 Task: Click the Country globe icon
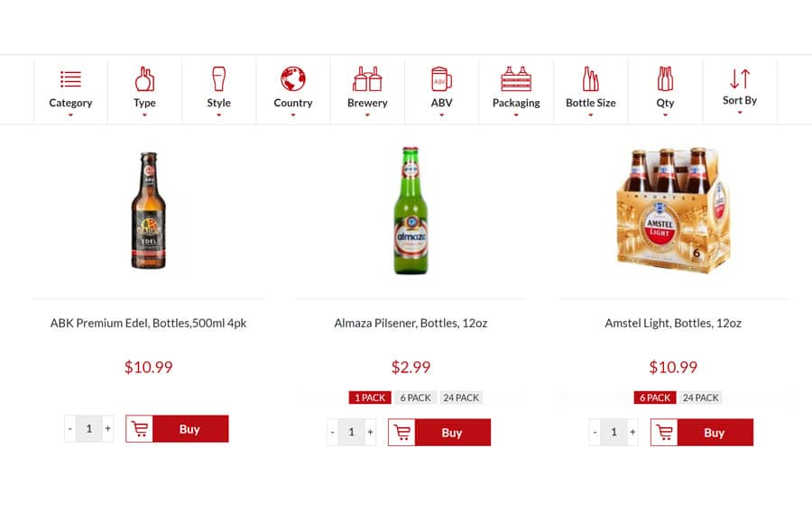(x=293, y=78)
